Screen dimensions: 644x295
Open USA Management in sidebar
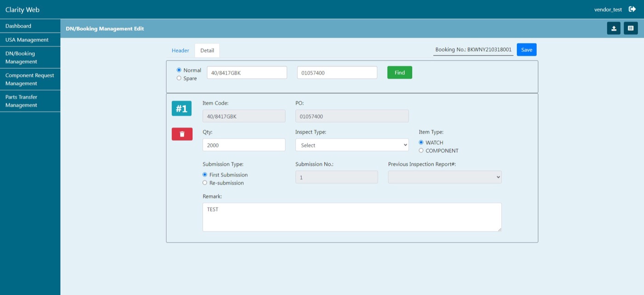click(x=30, y=40)
